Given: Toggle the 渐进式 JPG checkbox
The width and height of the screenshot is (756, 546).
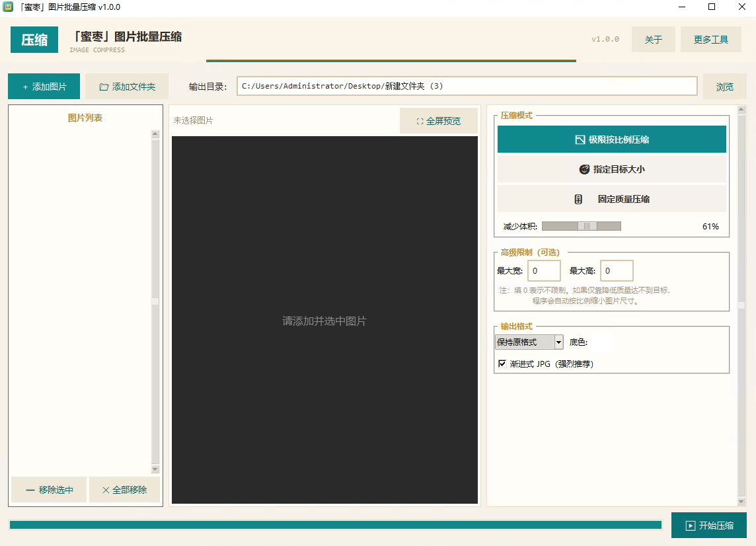Looking at the screenshot, I should coord(502,364).
